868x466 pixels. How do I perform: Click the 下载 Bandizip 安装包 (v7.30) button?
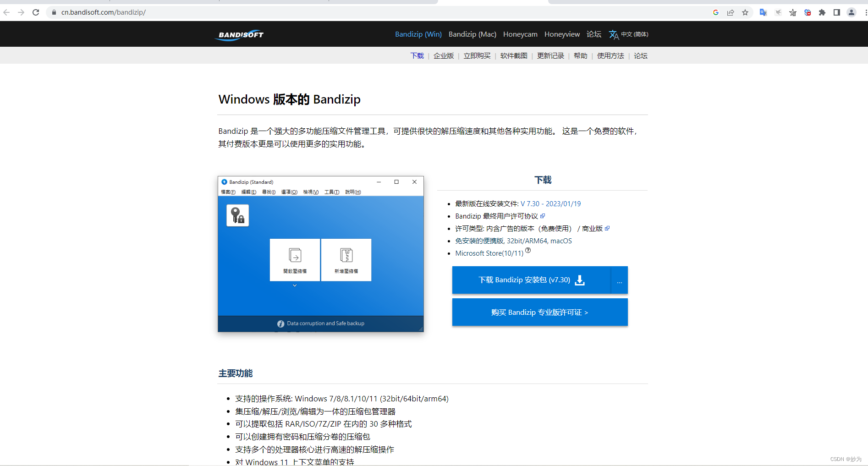(x=532, y=280)
